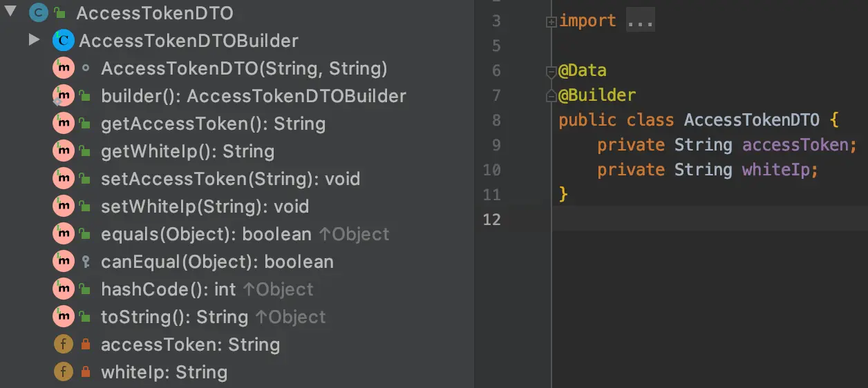
Task: Click the private lock icon on whiteIp field
Action: pyautogui.click(x=86, y=372)
